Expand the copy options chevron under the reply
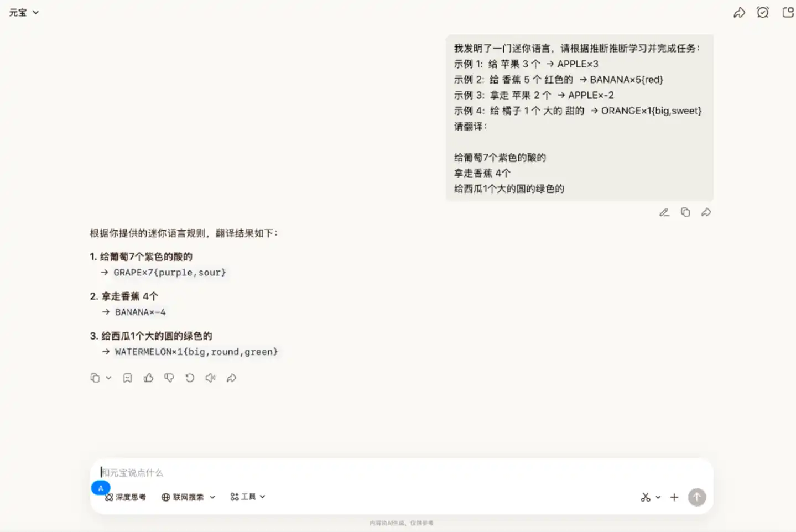 tap(108, 378)
